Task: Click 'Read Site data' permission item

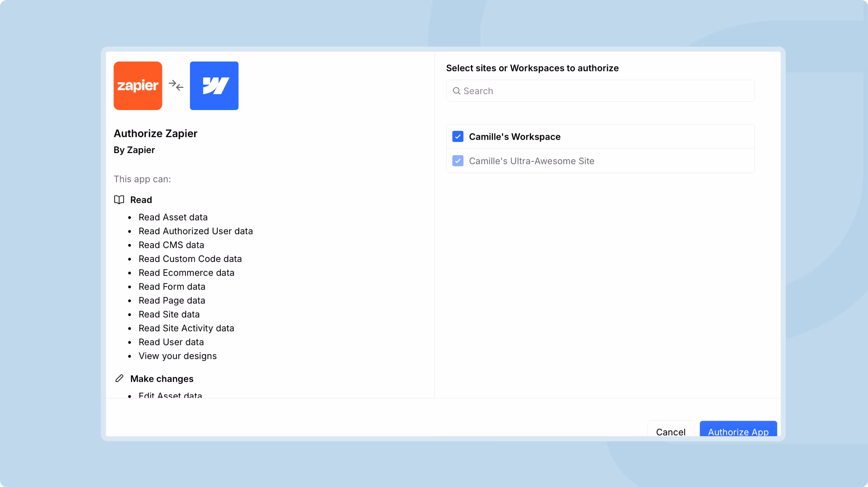Action: 169,314
